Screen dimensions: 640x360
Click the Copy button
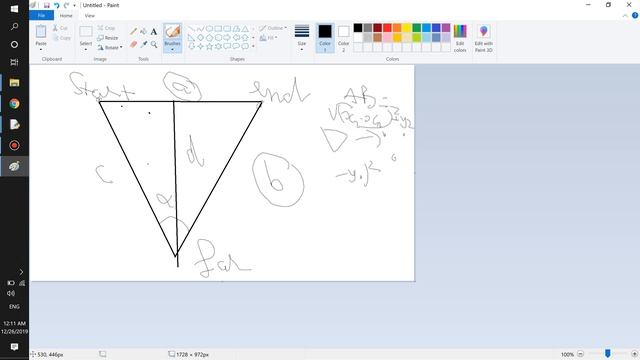[62, 38]
